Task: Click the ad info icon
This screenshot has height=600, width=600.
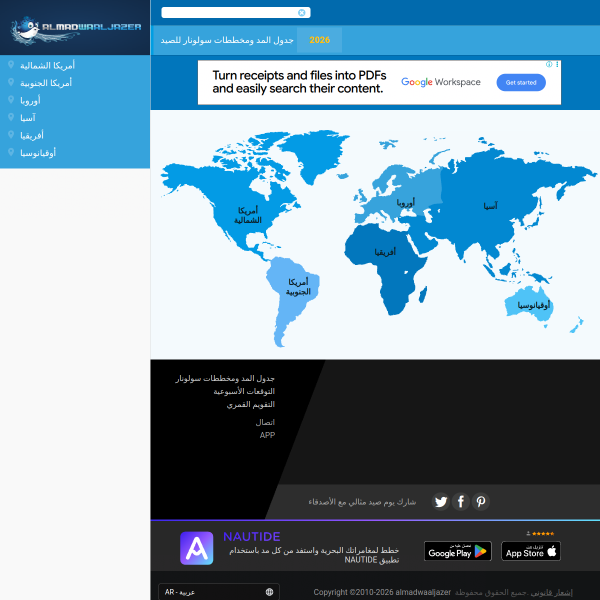Action: tap(547, 65)
